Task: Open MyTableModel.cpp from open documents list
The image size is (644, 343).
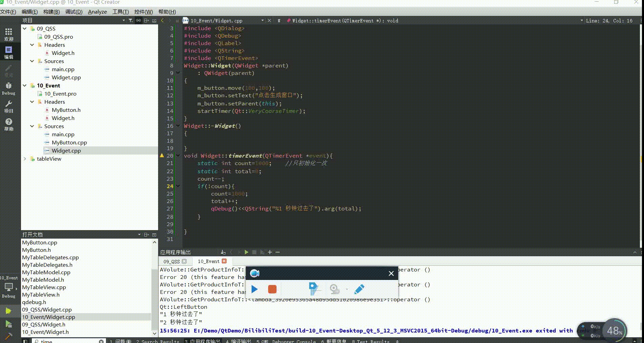Action: pos(46,273)
